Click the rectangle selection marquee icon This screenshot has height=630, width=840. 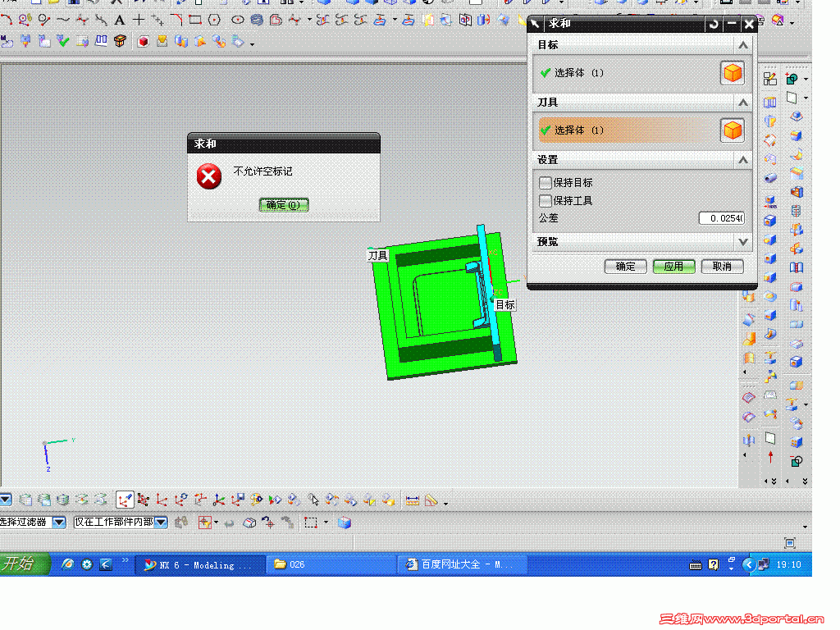(x=311, y=523)
